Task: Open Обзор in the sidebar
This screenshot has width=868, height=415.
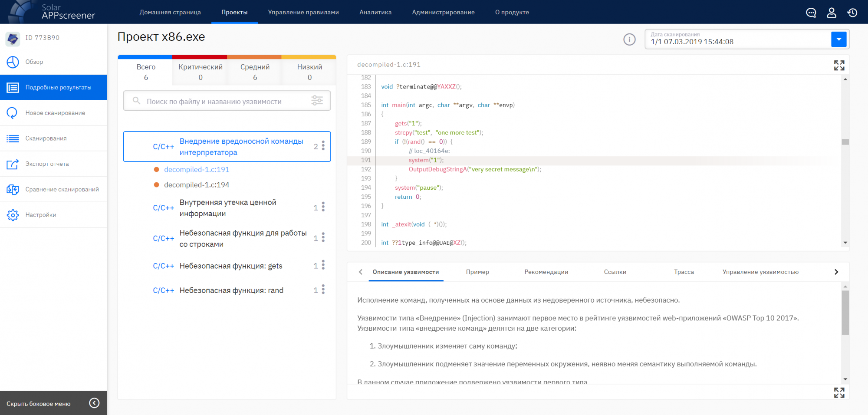Action: tap(53, 62)
